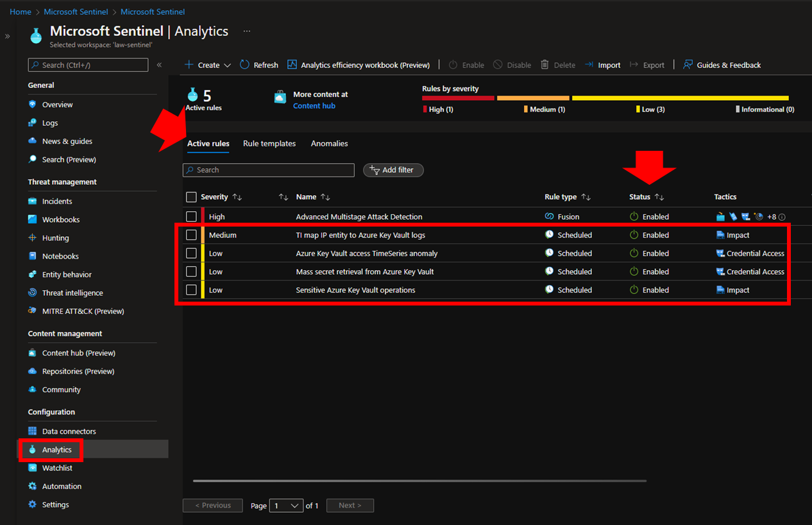Click the Refresh toolbar button

tap(259, 65)
